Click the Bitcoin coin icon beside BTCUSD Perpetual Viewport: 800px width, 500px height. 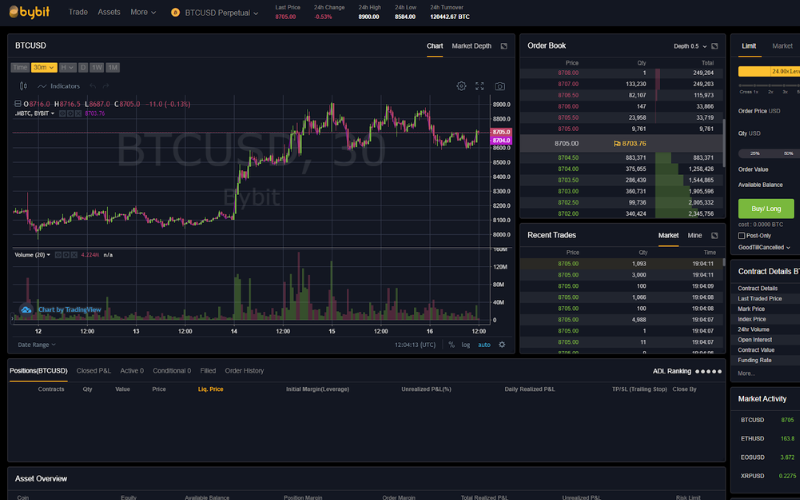[176, 12]
